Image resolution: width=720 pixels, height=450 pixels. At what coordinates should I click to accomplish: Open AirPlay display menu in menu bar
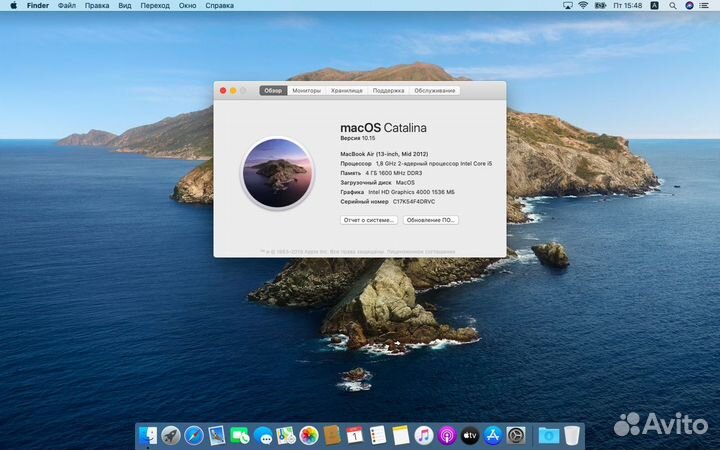click(568, 6)
